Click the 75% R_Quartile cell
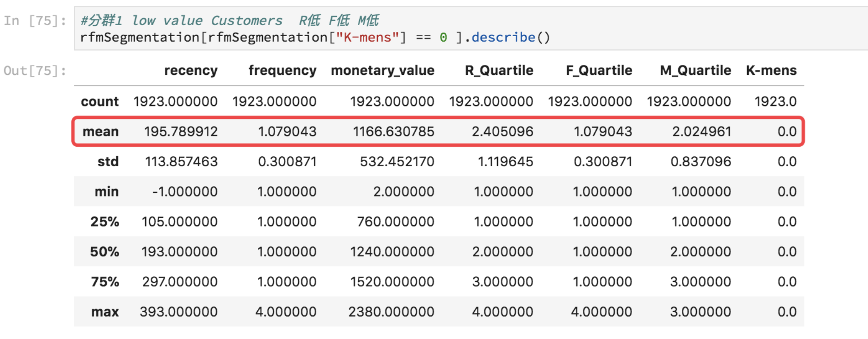This screenshot has width=868, height=339. [502, 282]
